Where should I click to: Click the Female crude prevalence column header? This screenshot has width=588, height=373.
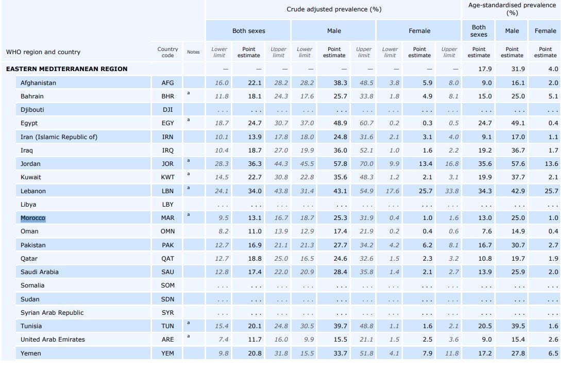(x=419, y=31)
